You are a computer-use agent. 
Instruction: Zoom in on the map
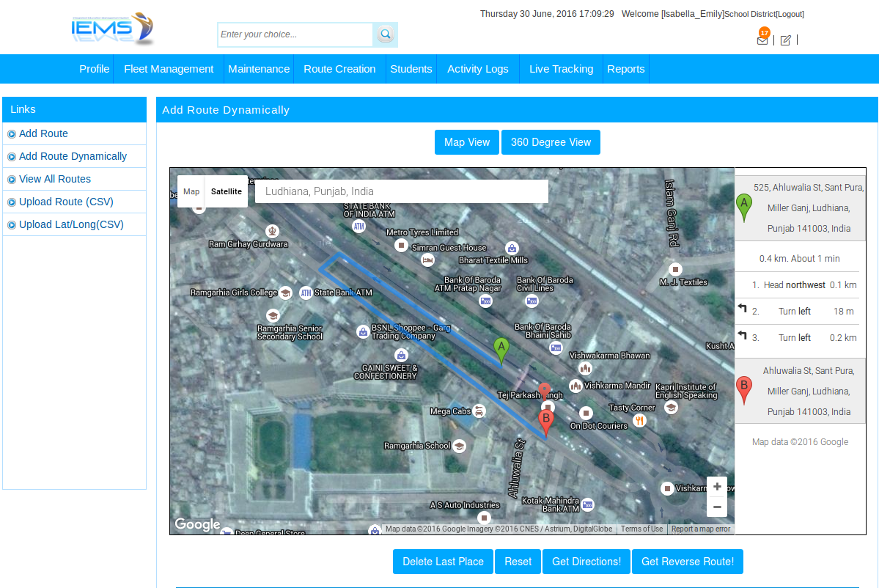[716, 487]
